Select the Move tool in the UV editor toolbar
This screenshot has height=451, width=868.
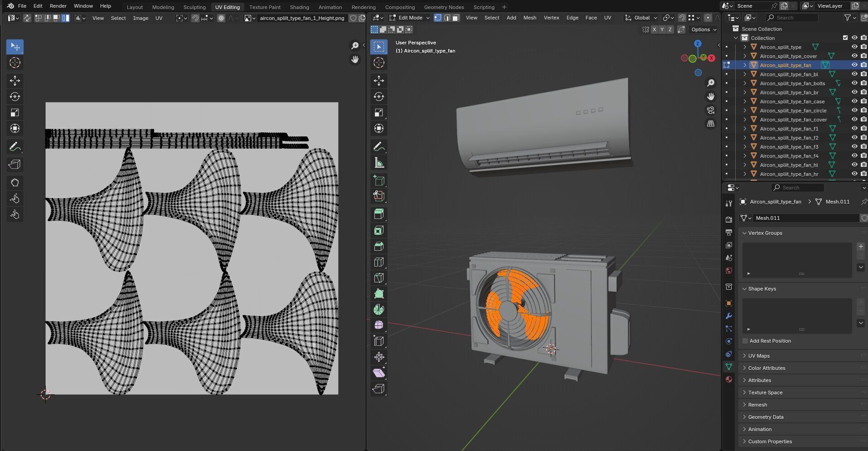pyautogui.click(x=15, y=81)
